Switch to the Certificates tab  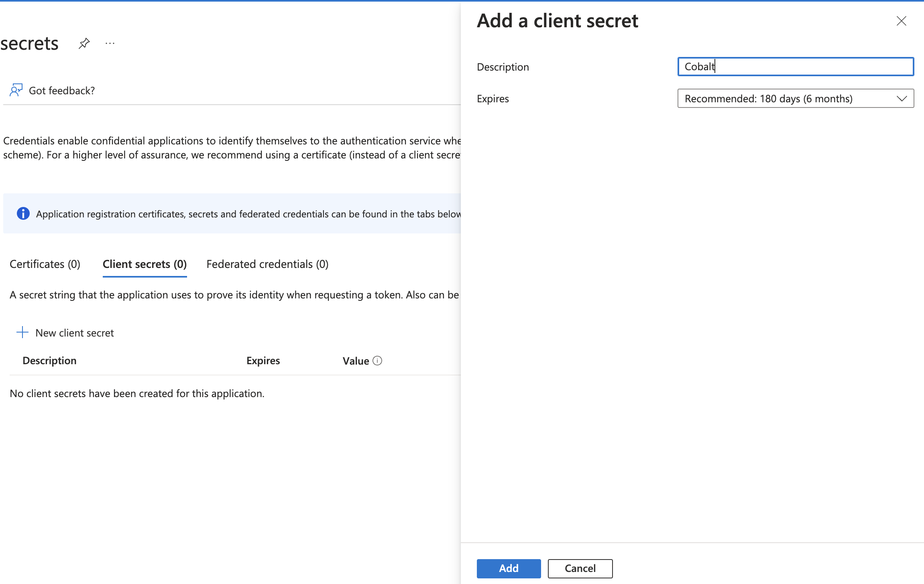(x=45, y=264)
